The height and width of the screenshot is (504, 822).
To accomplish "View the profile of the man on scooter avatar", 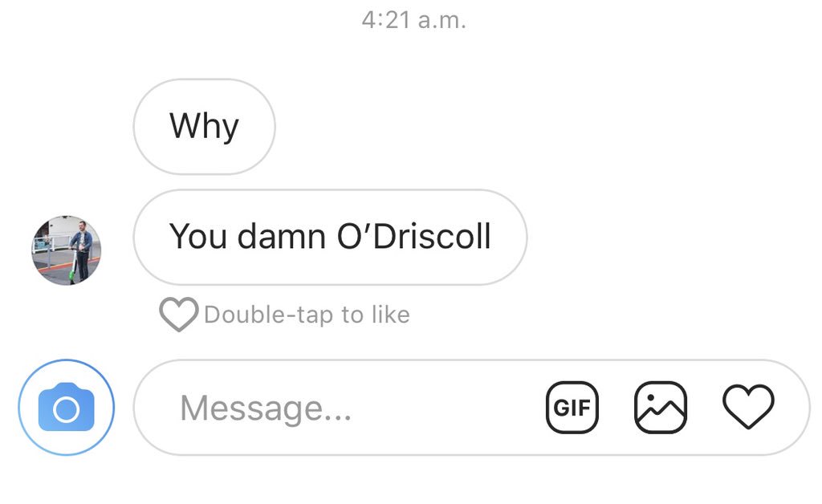I will point(66,250).
